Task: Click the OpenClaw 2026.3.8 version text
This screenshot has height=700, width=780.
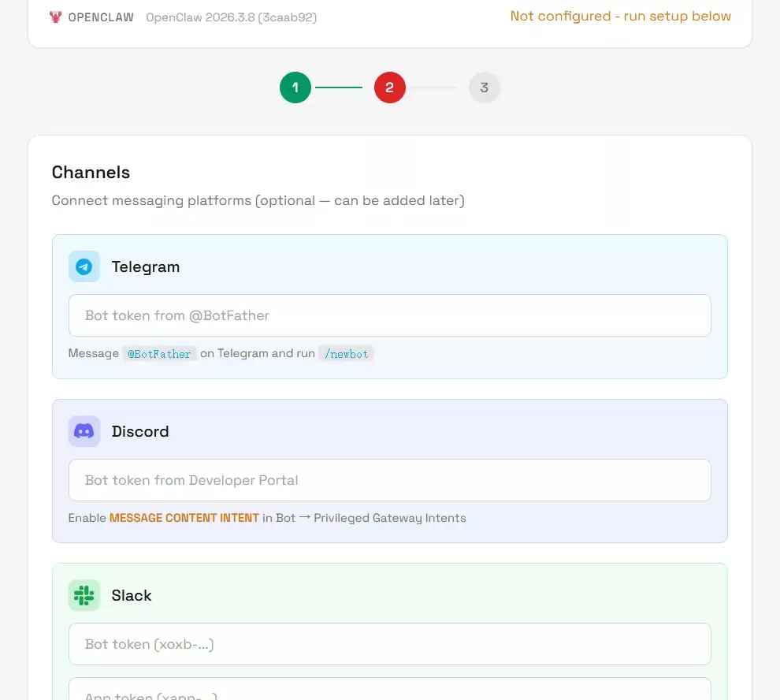Action: (231, 17)
